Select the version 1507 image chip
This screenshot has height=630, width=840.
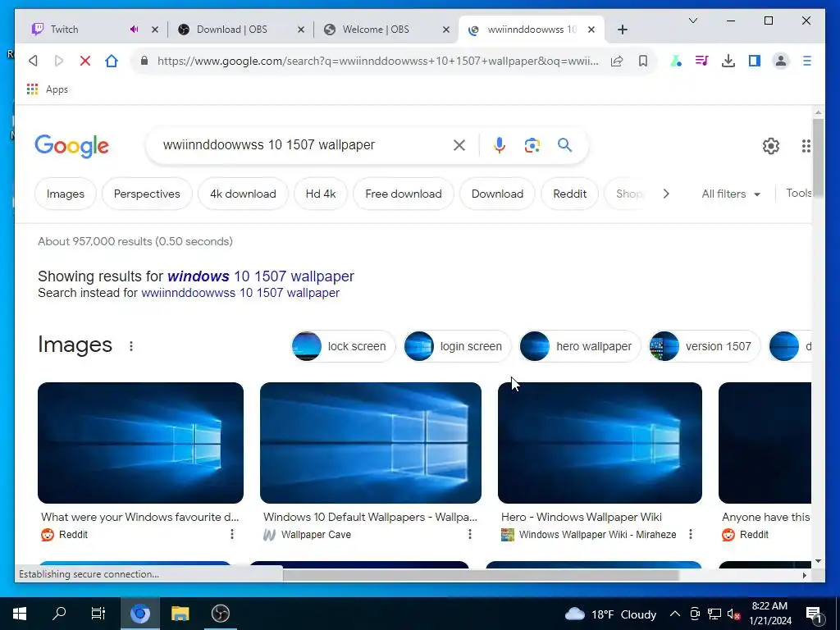pyautogui.click(x=705, y=346)
